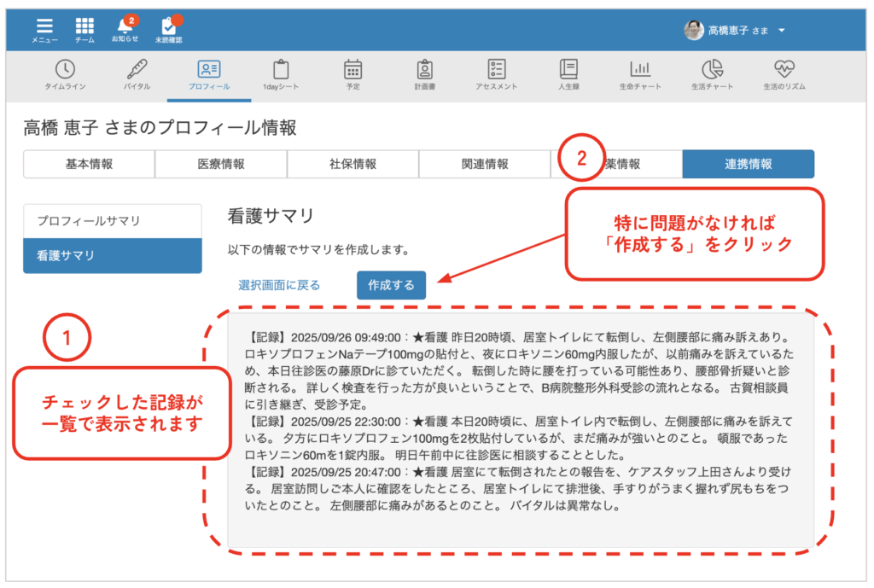Open the 生活チャート pie chart icon
The width and height of the screenshot is (874, 588).
click(712, 70)
